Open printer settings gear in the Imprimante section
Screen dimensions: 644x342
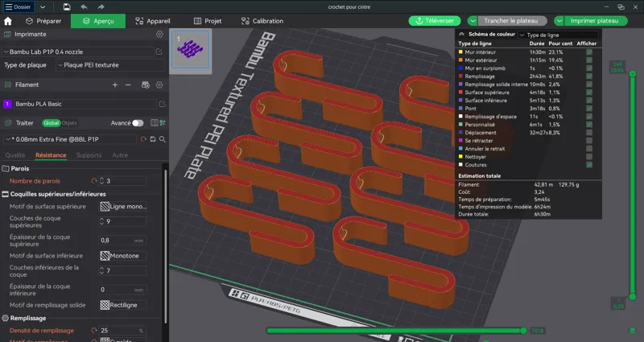click(x=159, y=34)
